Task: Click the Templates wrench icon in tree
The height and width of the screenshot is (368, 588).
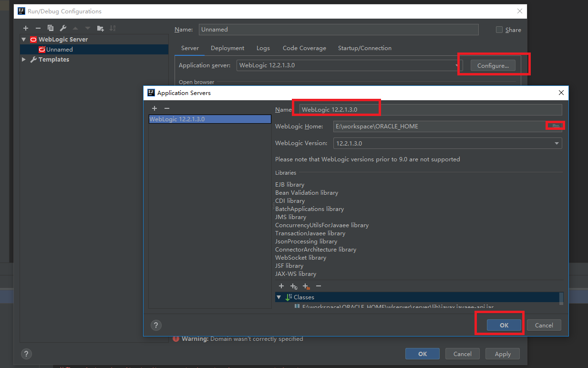Action: [33, 60]
